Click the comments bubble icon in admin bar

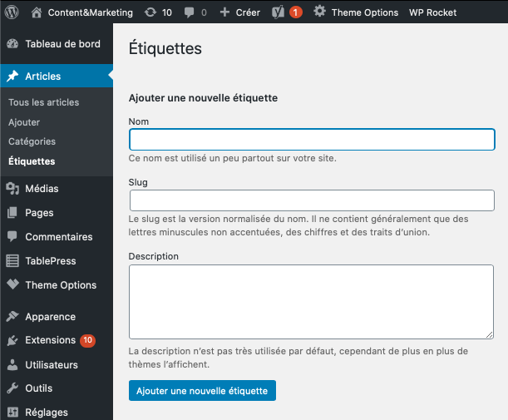(189, 12)
